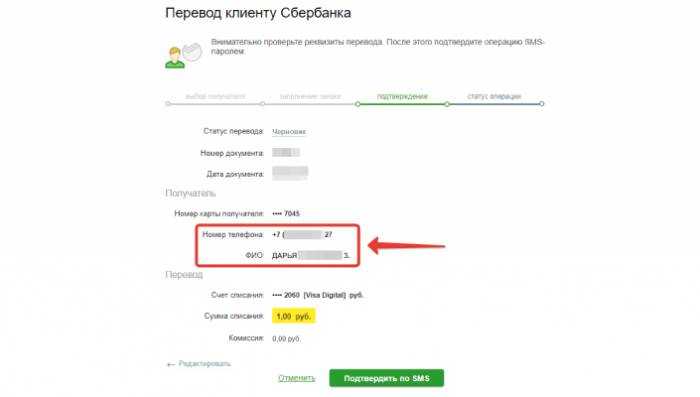Click the 'Редактировать' back link

204,364
